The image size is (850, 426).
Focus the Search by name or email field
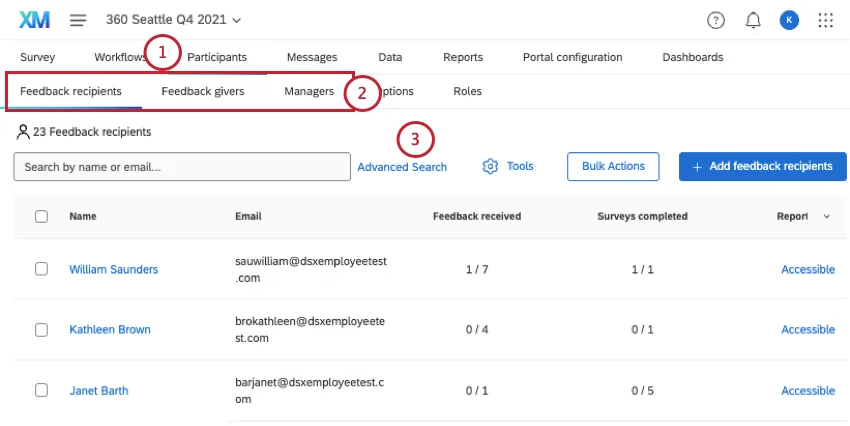(x=182, y=166)
